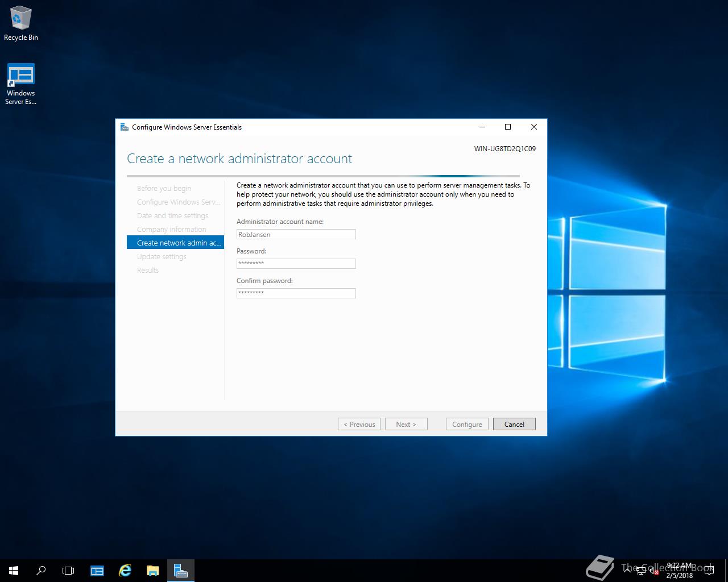Focus the Administrator account name field
This screenshot has height=582, width=728.
click(x=296, y=234)
